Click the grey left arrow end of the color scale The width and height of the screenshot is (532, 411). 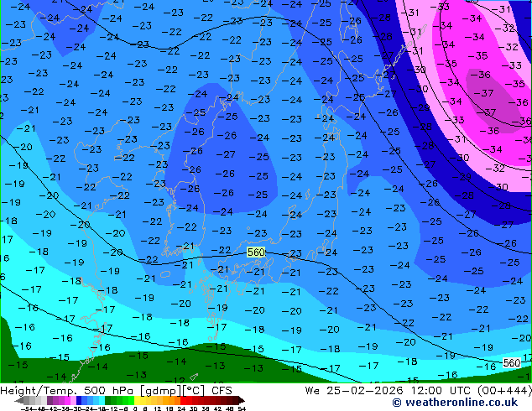tap(19, 400)
